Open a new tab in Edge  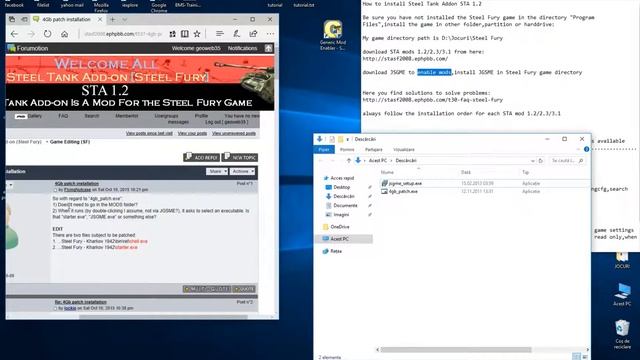[x=112, y=19]
